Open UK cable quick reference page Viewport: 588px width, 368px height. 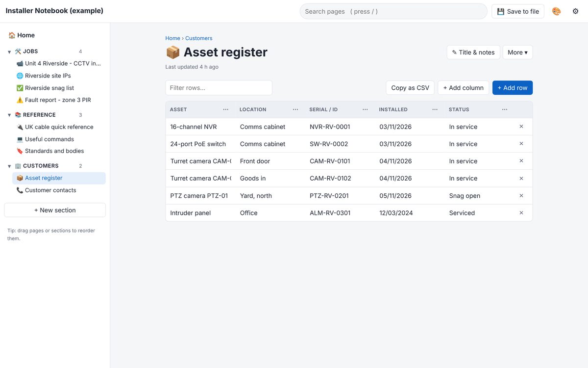coord(59,127)
